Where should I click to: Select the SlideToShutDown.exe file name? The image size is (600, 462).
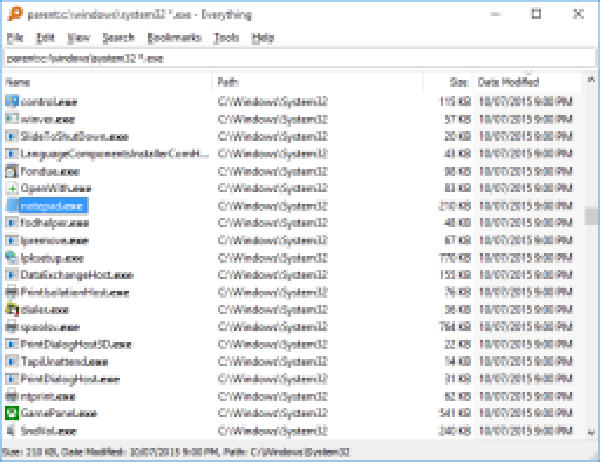(x=75, y=137)
